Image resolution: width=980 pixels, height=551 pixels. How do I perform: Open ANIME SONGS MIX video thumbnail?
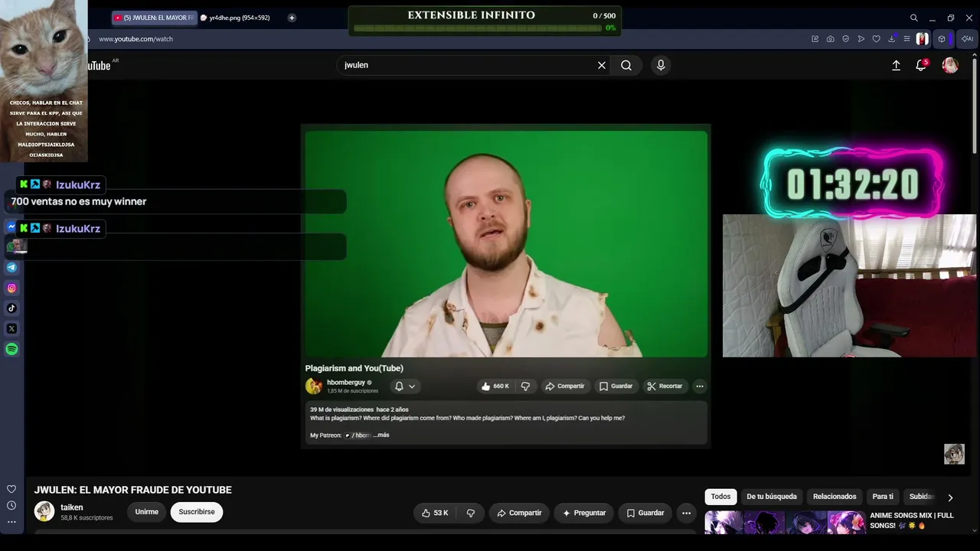785,522
